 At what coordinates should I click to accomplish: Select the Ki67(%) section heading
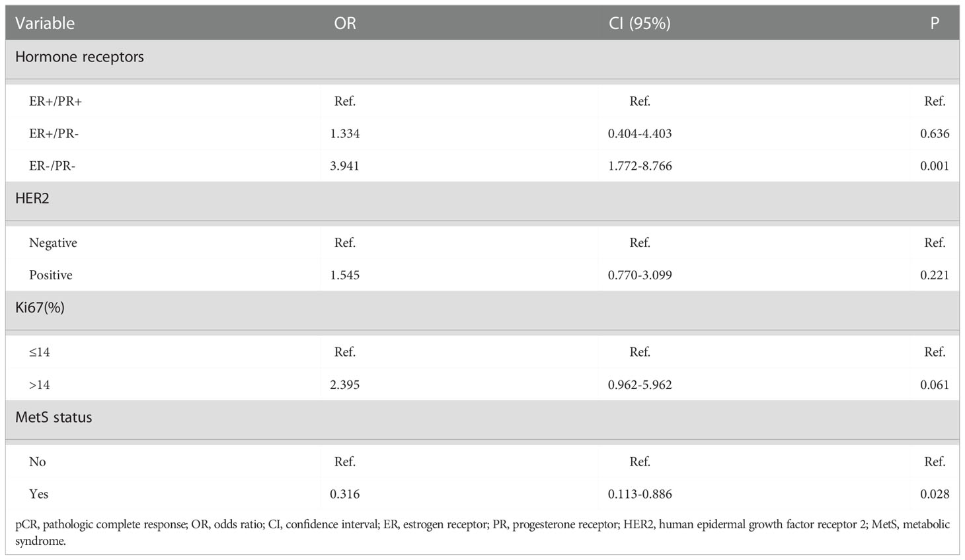click(40, 308)
